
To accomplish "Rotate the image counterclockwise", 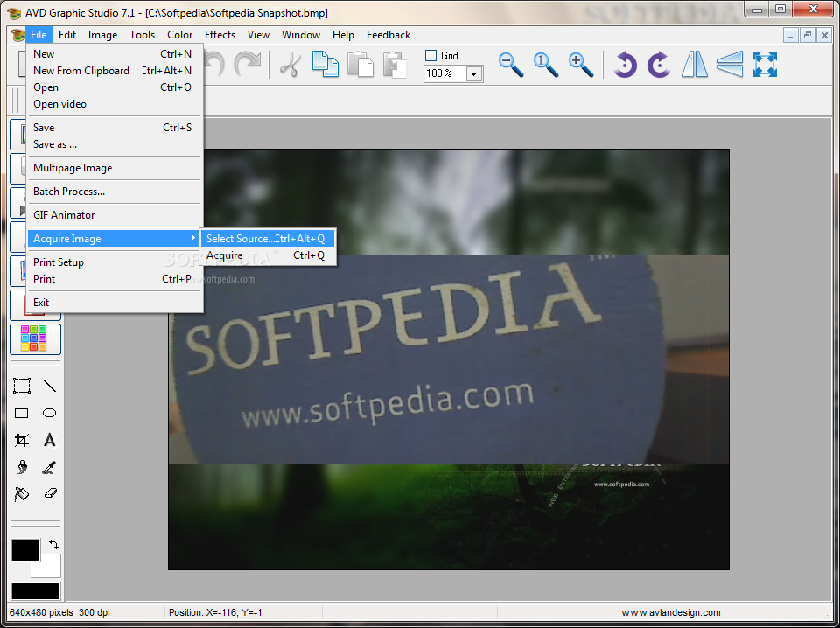I will click(x=625, y=65).
